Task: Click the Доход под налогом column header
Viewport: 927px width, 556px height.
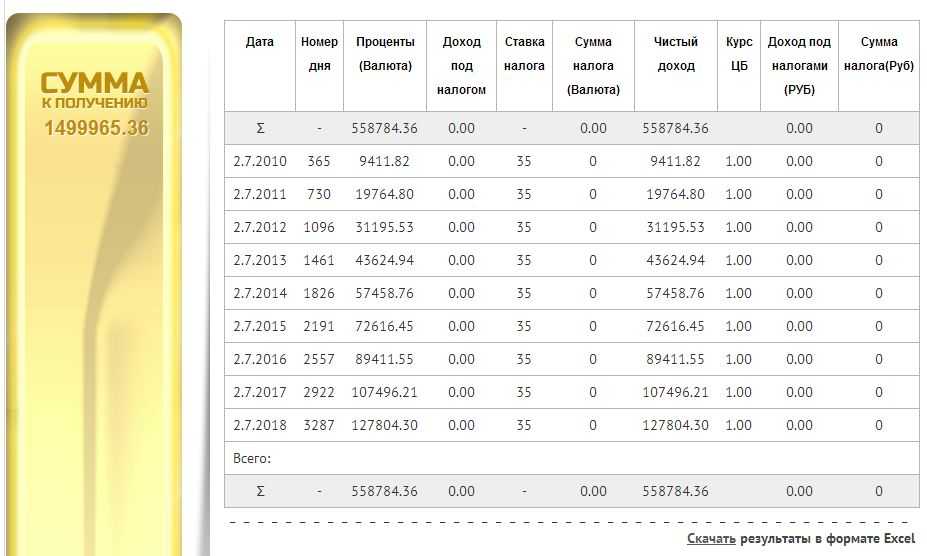Action: coord(461,66)
